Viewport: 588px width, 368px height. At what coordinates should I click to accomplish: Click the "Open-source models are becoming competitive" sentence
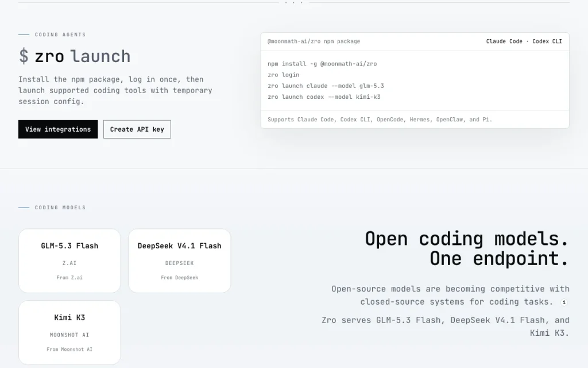tap(450, 296)
